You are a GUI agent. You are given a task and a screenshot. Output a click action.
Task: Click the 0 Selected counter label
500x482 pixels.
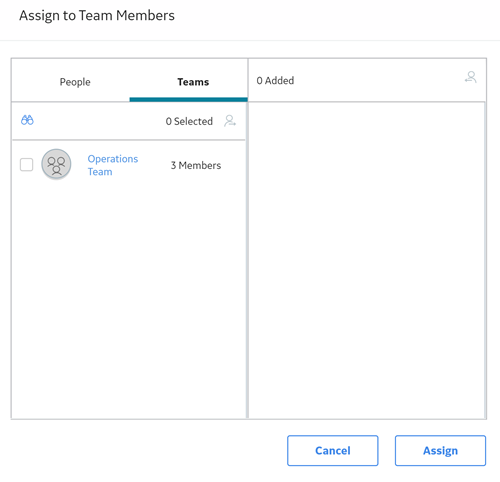click(x=189, y=121)
